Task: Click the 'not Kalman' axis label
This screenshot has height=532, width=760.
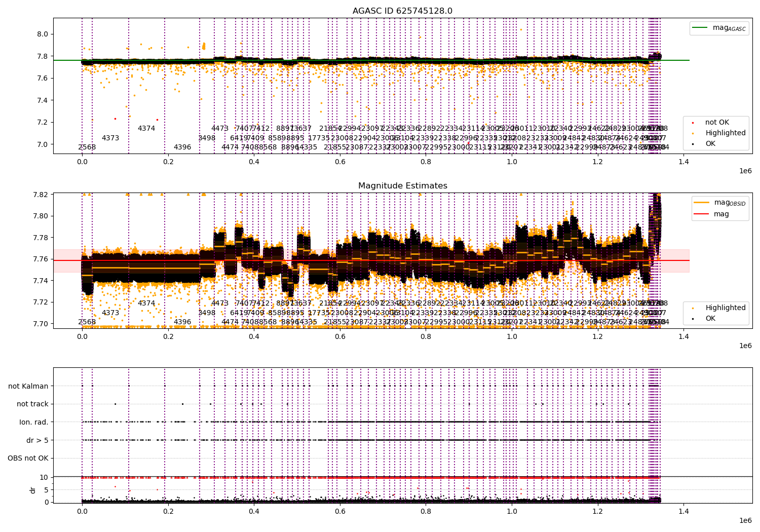Action: click(28, 386)
